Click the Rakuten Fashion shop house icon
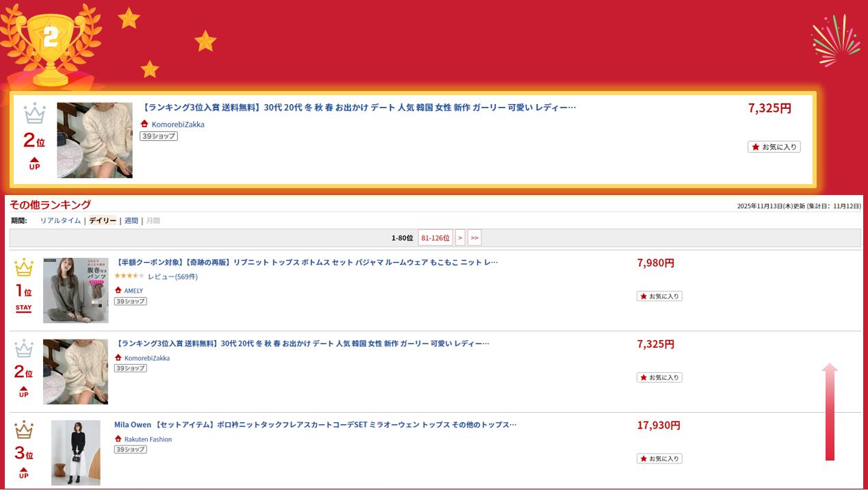 click(118, 439)
